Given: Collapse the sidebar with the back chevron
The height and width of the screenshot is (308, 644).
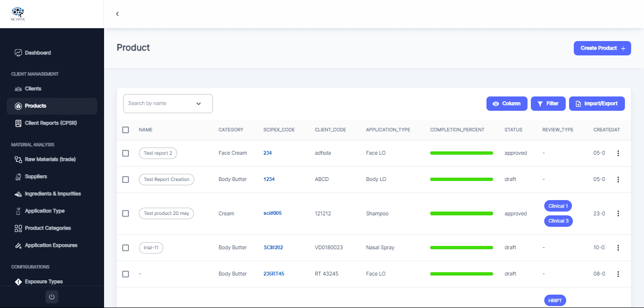Looking at the screenshot, I should tap(117, 14).
